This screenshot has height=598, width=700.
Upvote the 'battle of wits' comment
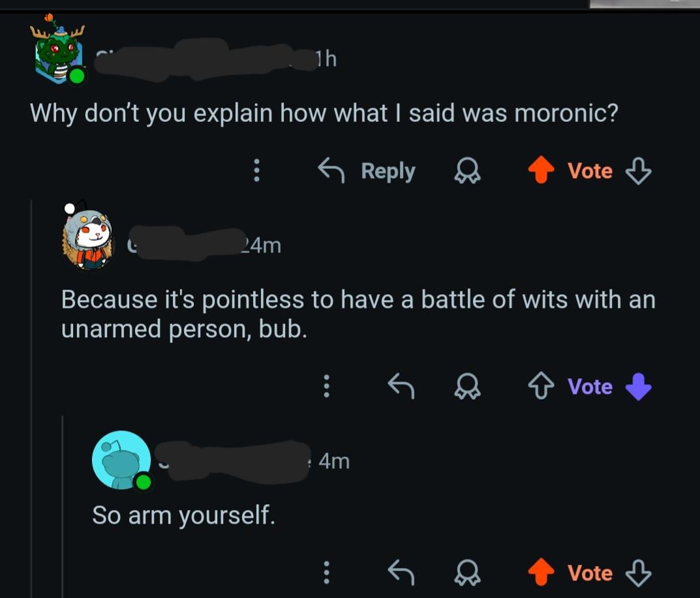point(540,387)
